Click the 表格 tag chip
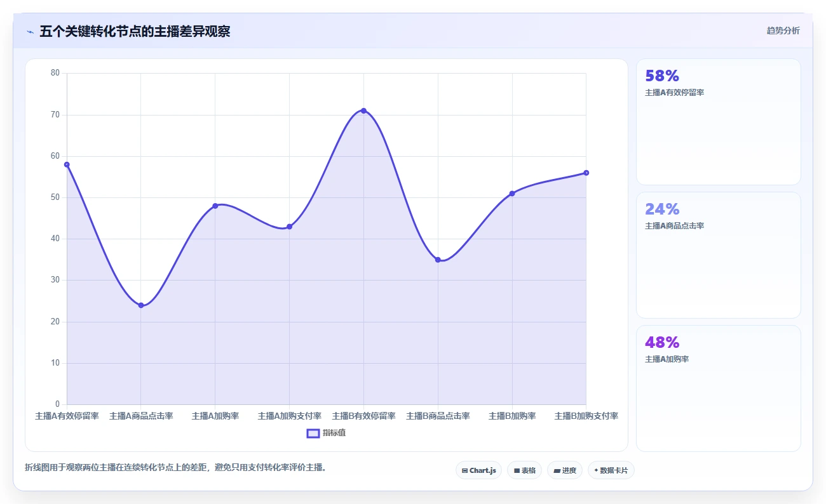826x504 pixels. click(x=525, y=470)
